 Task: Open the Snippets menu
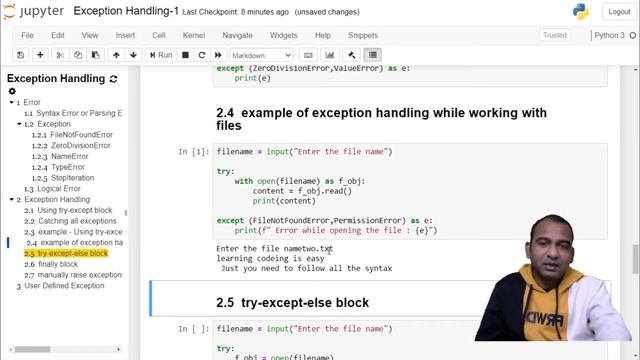(363, 36)
